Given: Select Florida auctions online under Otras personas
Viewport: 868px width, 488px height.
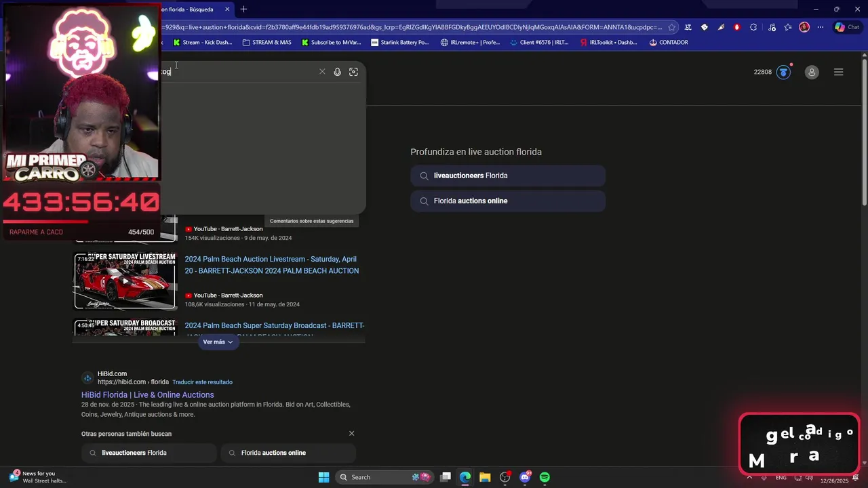Looking at the screenshot, I should (x=288, y=453).
